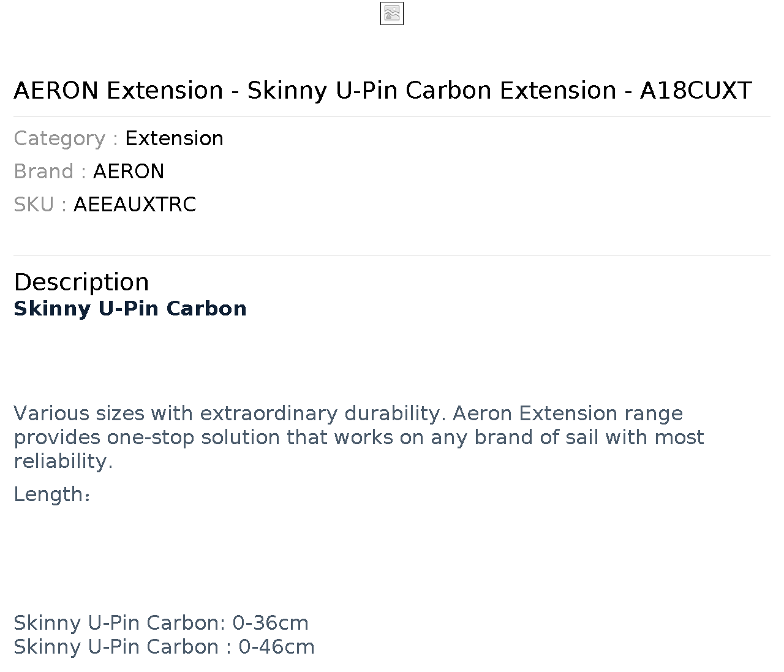Click the 'SKU :' label

coord(40,205)
